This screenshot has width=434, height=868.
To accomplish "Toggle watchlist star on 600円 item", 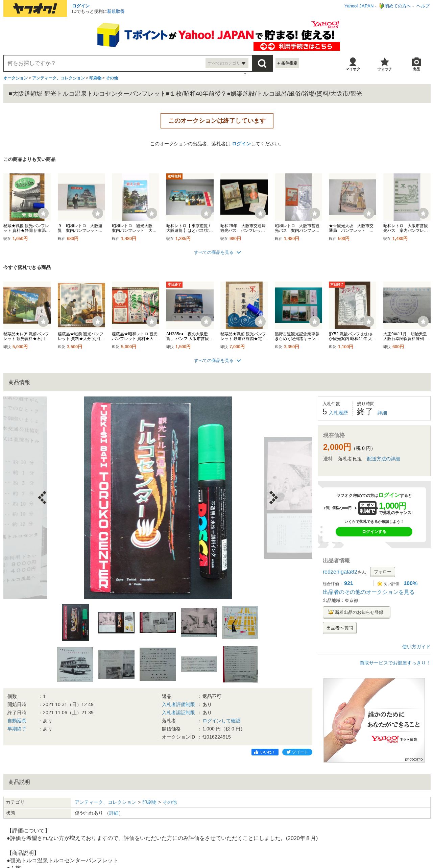I will click(423, 321).
